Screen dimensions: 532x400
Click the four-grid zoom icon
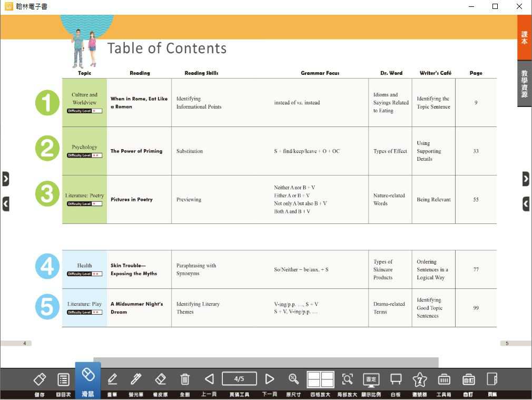pos(320,379)
